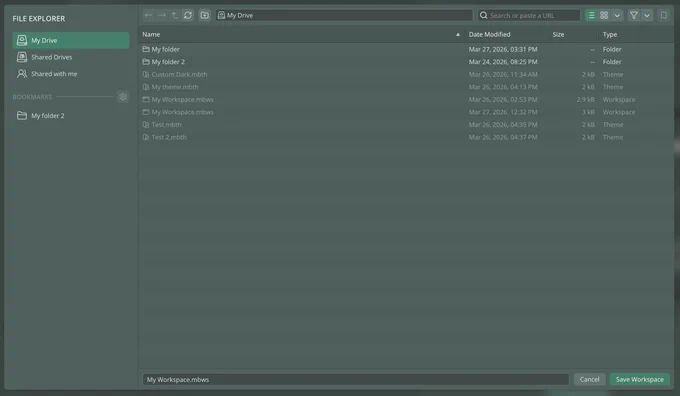The width and height of the screenshot is (680, 396).
Task: Open the My folder 2 bookmark
Action: click(x=71, y=116)
